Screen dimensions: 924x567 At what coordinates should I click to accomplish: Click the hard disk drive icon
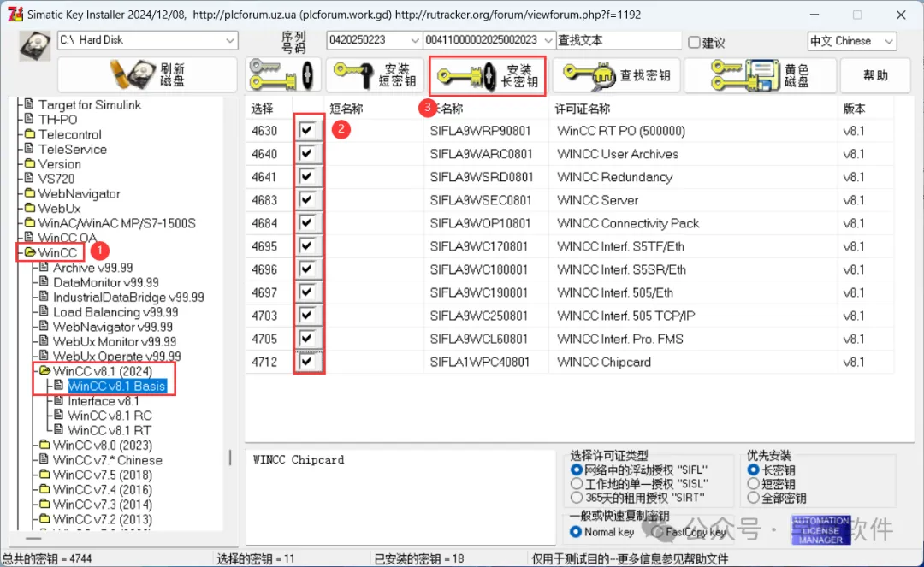pyautogui.click(x=35, y=46)
